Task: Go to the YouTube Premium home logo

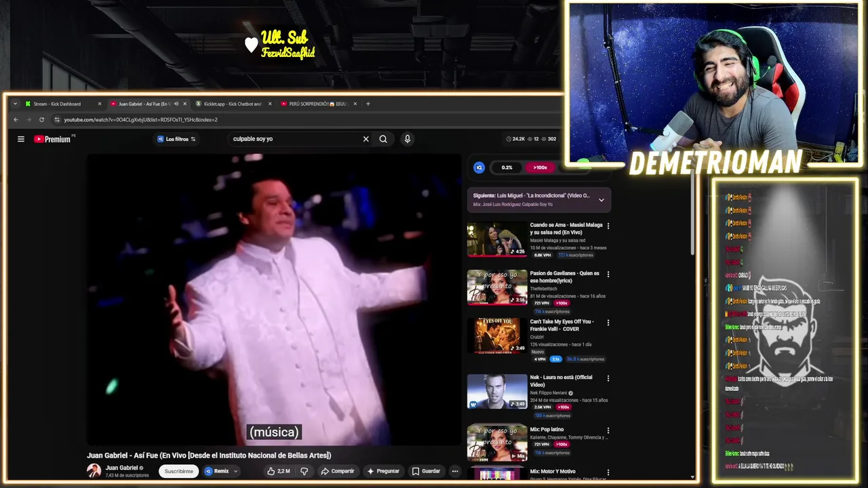Action: click(x=52, y=139)
